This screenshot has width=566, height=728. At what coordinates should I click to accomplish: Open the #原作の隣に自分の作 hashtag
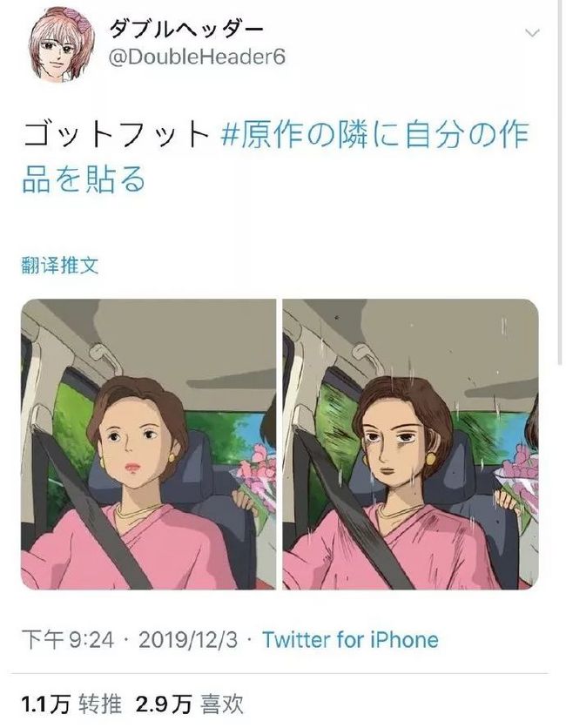(x=374, y=134)
